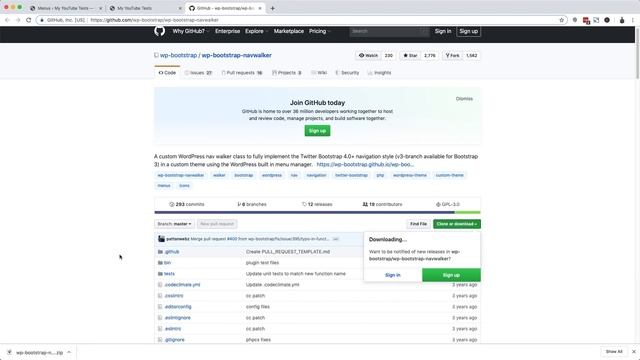
Task: Bookmark page with the star icon
Action: click(x=561, y=20)
